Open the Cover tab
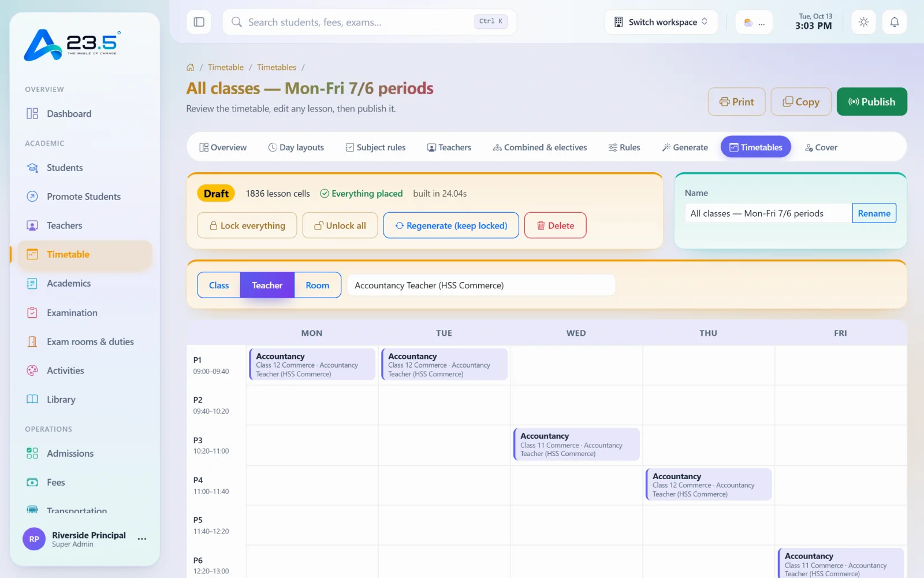 821,147
